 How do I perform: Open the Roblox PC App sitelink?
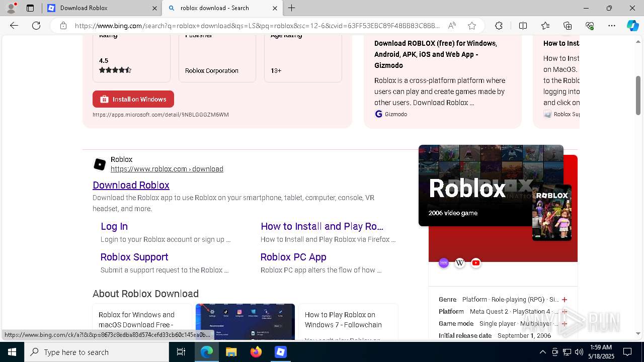(x=293, y=257)
